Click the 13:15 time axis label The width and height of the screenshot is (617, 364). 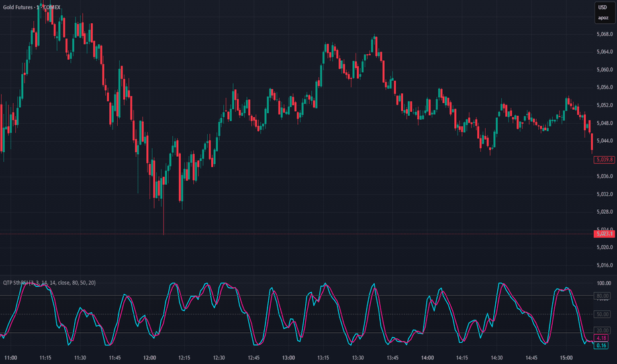click(323, 357)
